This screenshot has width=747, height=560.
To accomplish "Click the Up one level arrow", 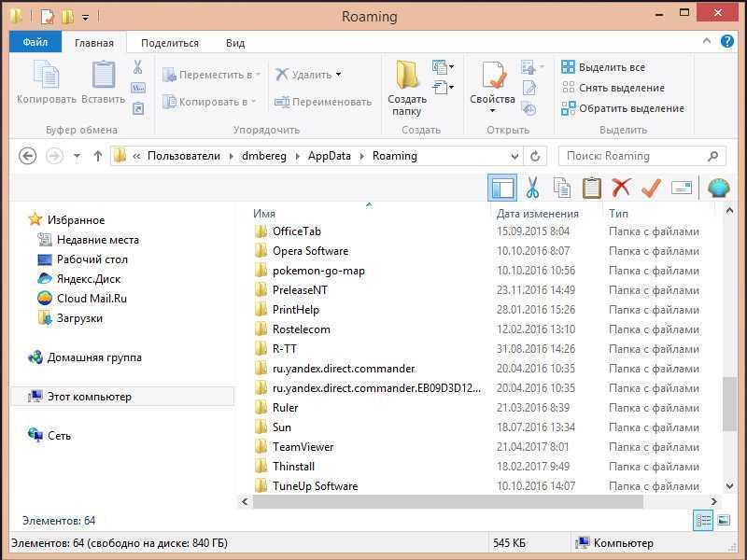I will pos(98,156).
